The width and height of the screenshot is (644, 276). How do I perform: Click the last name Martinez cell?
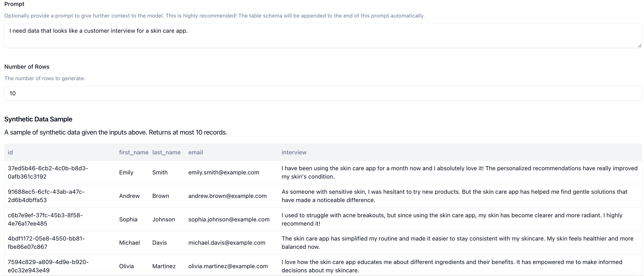[x=164, y=266]
